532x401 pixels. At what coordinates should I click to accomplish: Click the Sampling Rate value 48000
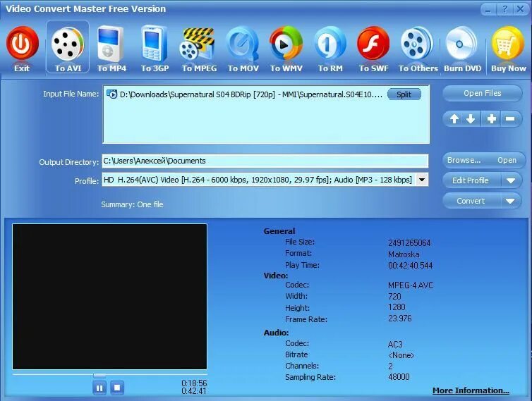(x=399, y=377)
